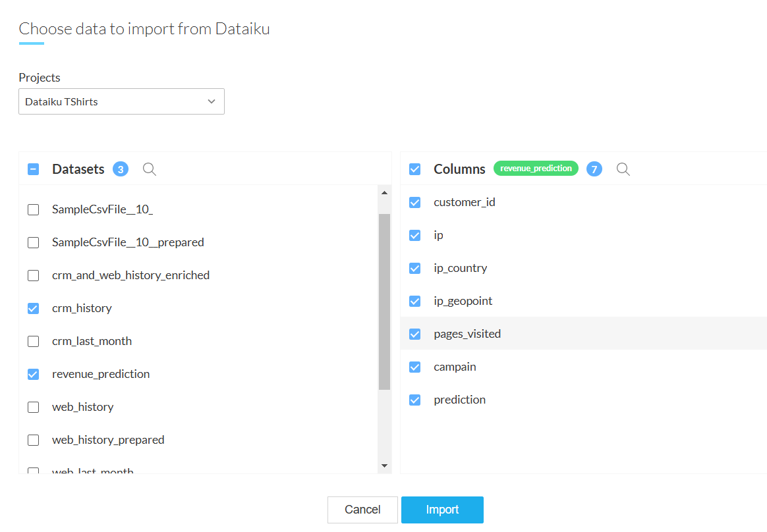
Task: Check the web_history dataset
Action: coord(33,407)
